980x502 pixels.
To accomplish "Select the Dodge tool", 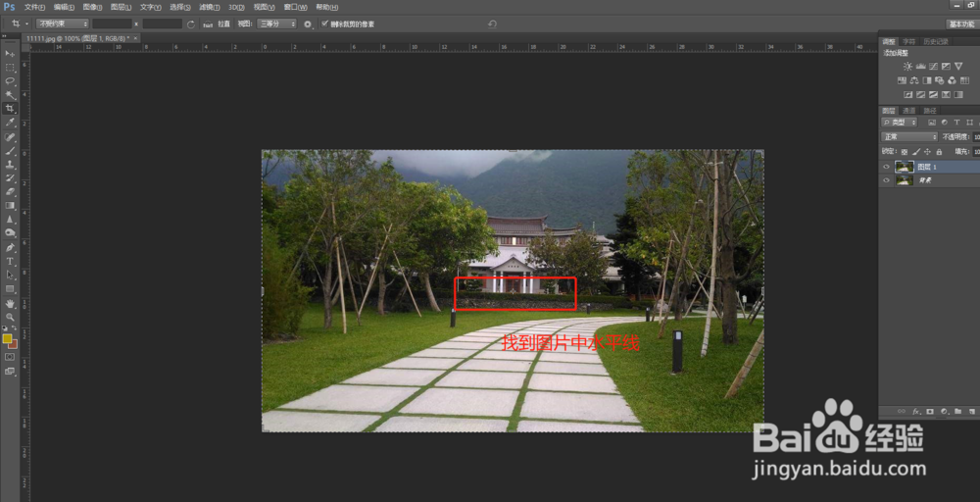I will click(10, 233).
